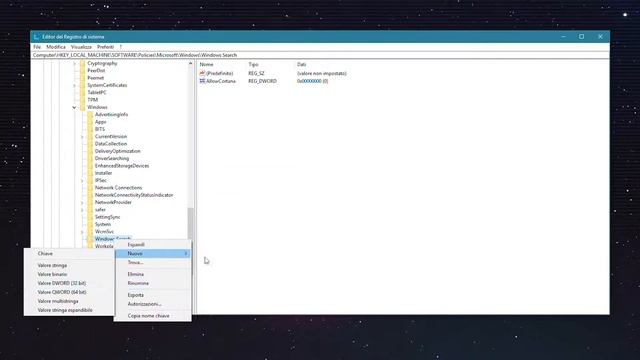Viewport: 640px width, 360px height.
Task: Click the folder icon of the EnhancedStorageDevices key
Action: [90, 166]
